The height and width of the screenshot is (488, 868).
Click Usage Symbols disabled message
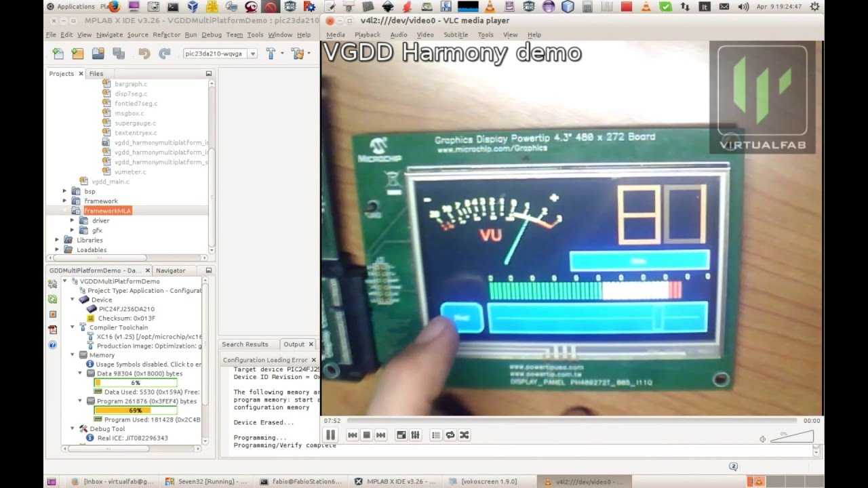(149, 365)
